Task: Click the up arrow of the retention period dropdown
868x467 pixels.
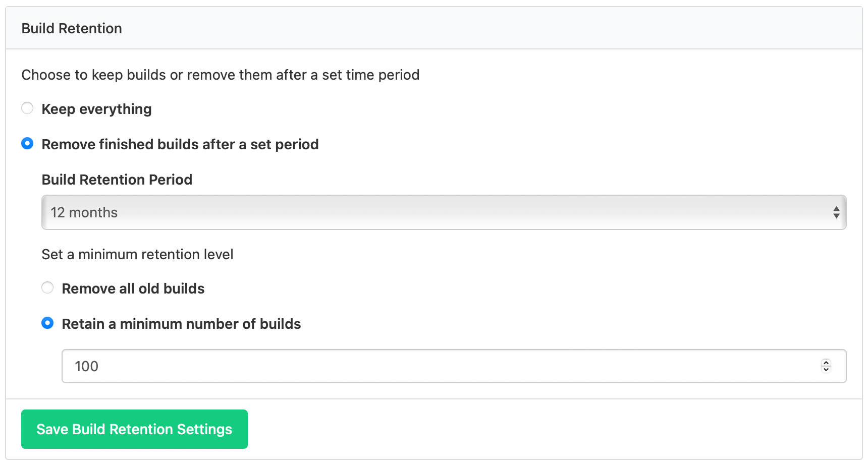Action: click(836, 209)
